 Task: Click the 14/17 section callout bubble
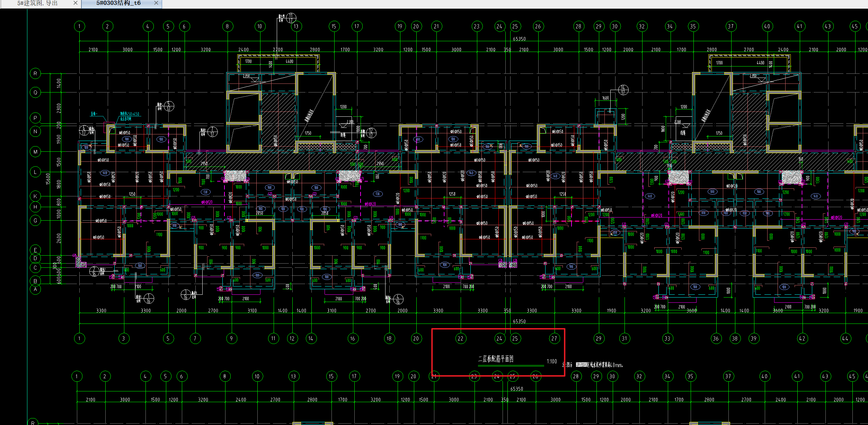coord(623,90)
